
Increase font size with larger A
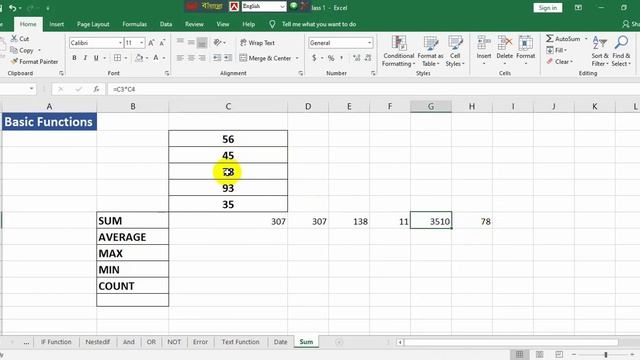click(151, 43)
